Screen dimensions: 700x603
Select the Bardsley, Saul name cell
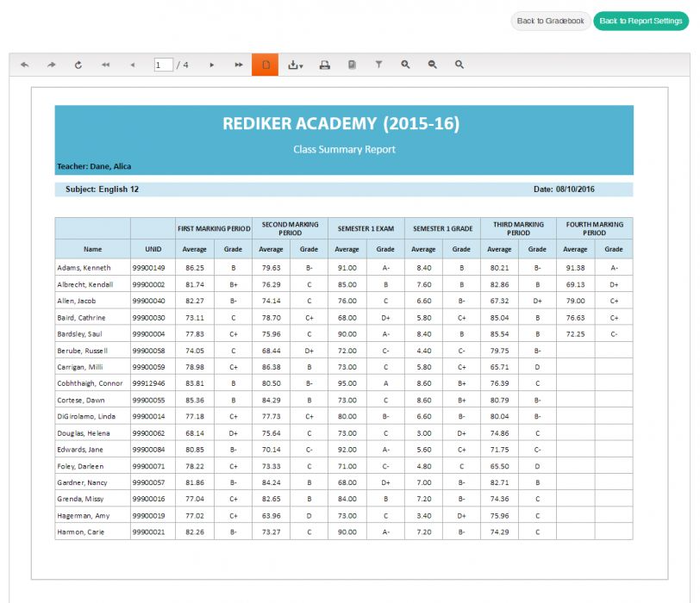pyautogui.click(x=93, y=334)
